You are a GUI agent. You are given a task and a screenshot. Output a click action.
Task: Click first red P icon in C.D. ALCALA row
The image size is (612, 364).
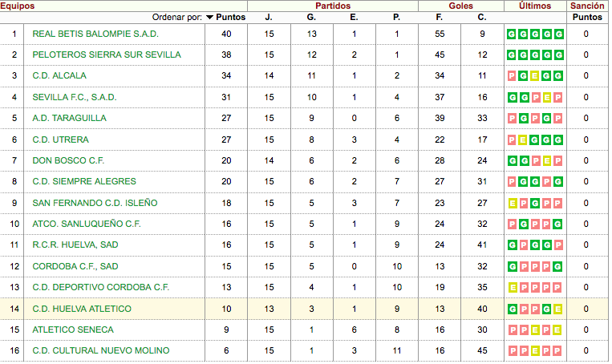point(512,75)
